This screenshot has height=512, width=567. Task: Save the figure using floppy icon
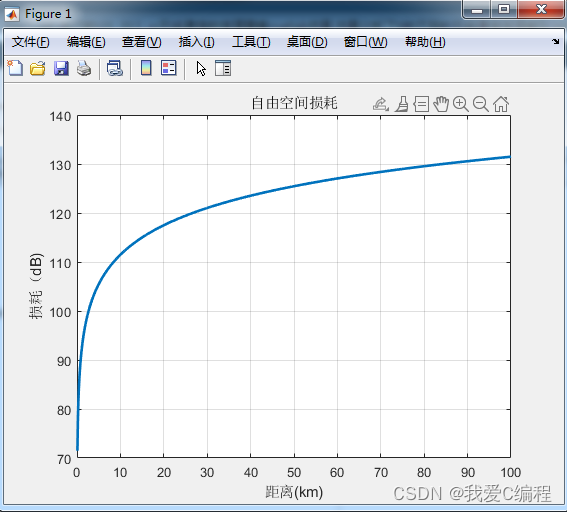point(61,68)
